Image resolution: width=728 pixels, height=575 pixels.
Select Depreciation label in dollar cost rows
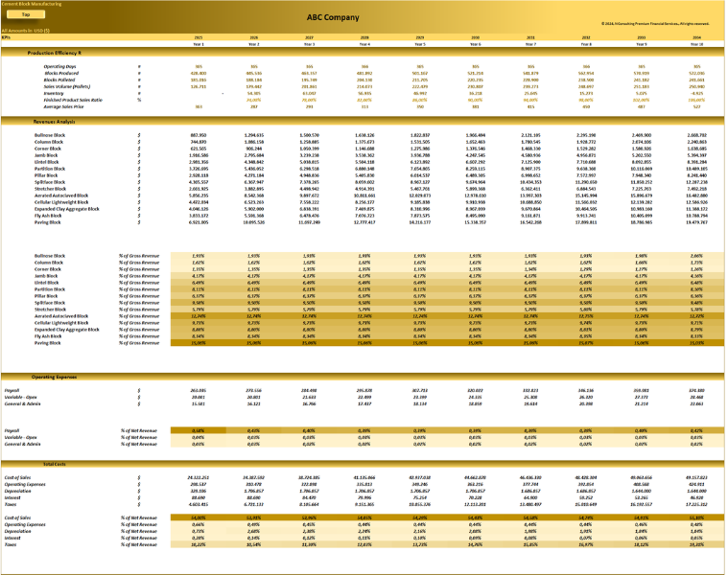pos(17,491)
